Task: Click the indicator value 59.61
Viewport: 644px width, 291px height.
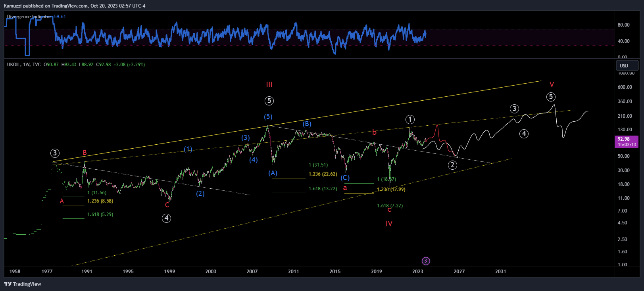Action: click(x=60, y=17)
